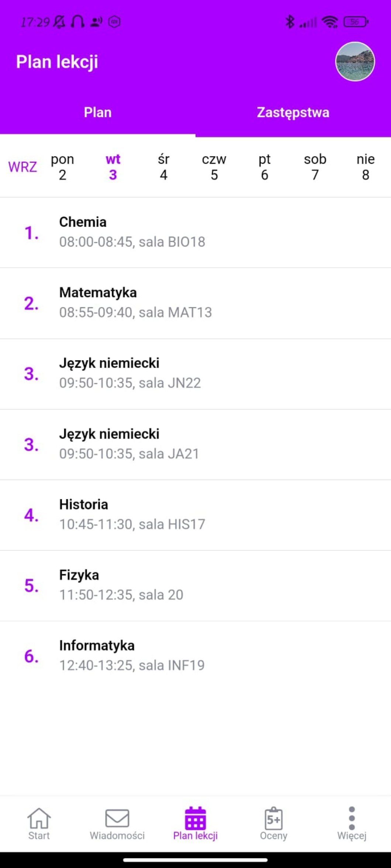Open the Chemia lesson entry
This screenshot has height=868, width=391.
click(195, 232)
